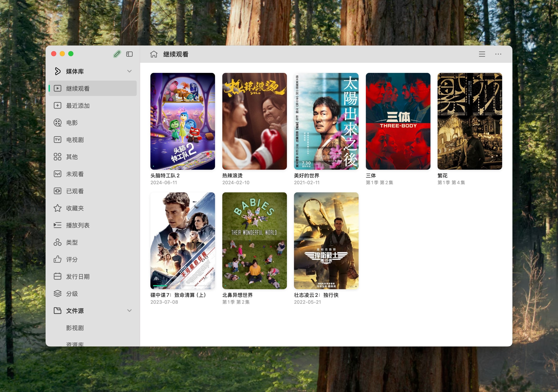Open 电视剧 sidebar section
Screen dimensions: 558x392
tap(93, 140)
